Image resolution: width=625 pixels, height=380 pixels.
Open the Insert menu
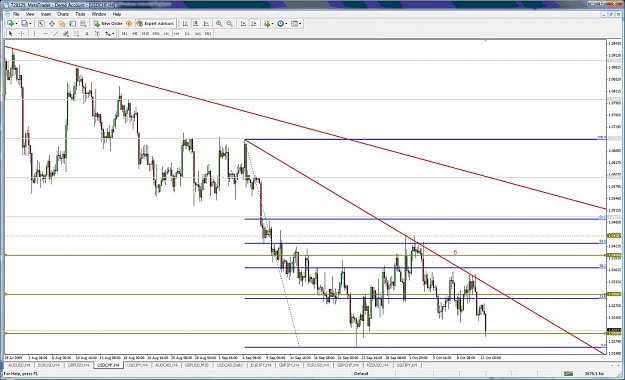[46, 14]
